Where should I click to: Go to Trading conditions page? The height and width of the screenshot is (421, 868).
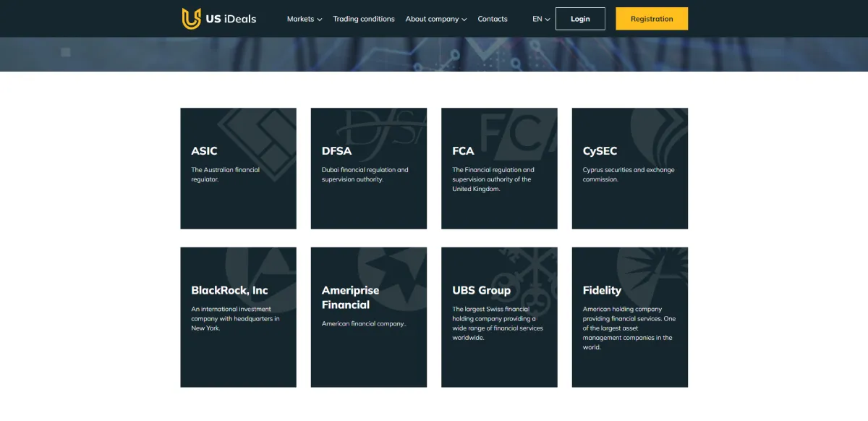[x=364, y=19]
